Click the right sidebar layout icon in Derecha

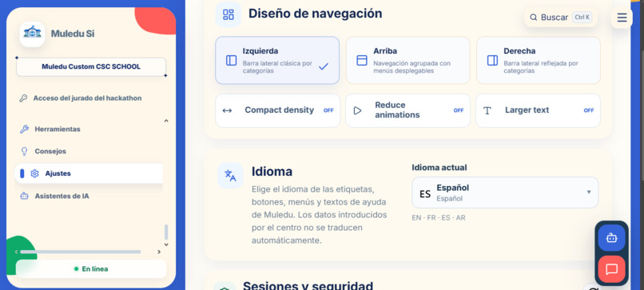tap(492, 61)
